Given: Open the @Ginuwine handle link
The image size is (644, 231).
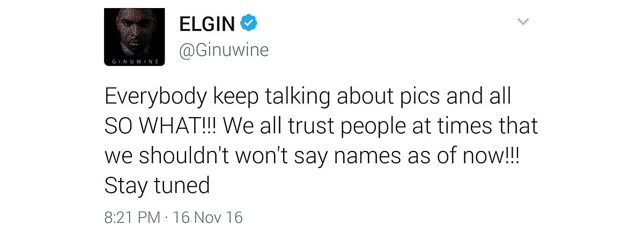Looking at the screenshot, I should 223,51.
